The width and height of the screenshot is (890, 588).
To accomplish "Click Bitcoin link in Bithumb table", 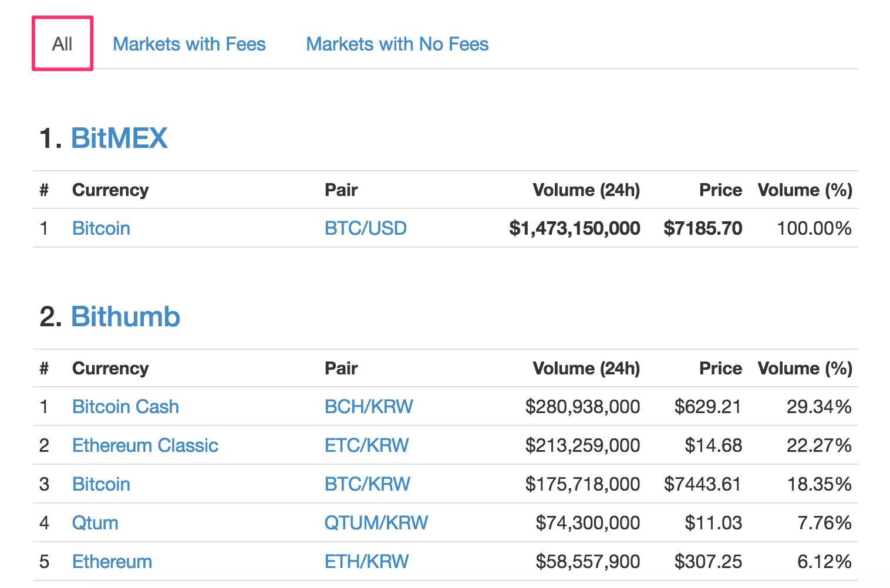I will pos(101,484).
